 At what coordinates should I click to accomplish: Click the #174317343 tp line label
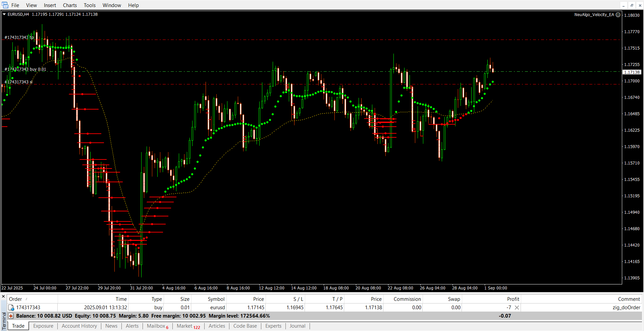tap(19, 38)
